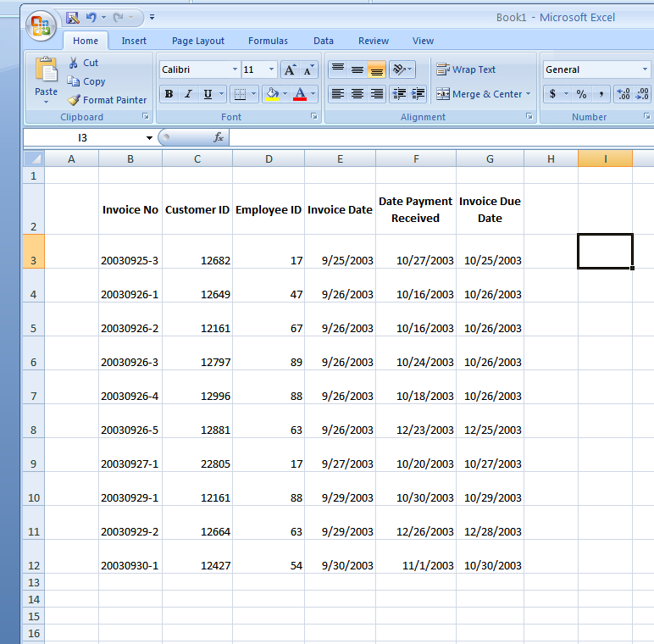The image size is (654, 644).
Task: Click the Insert Function fx icon
Action: coord(218,137)
